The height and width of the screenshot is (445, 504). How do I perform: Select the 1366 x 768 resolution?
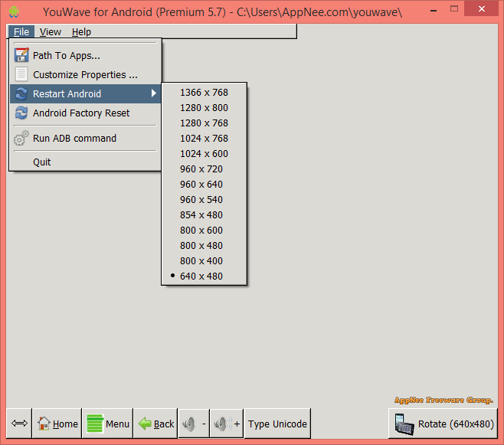tap(204, 93)
